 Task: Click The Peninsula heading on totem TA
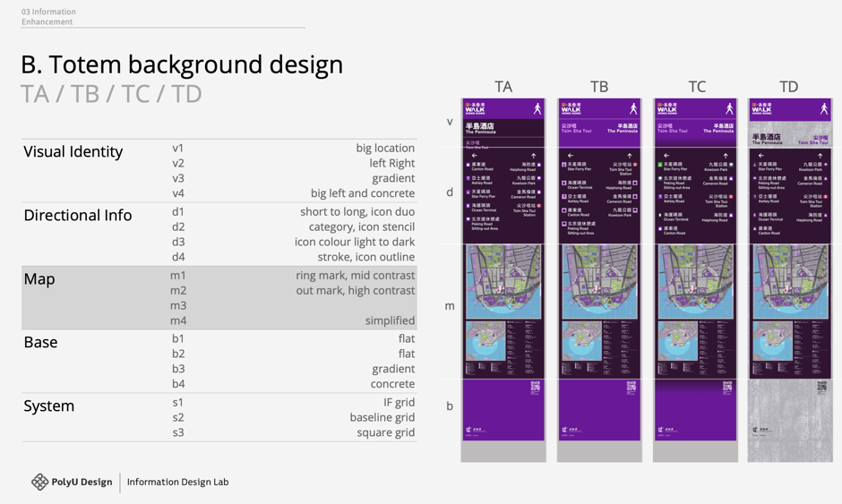pyautogui.click(x=481, y=129)
